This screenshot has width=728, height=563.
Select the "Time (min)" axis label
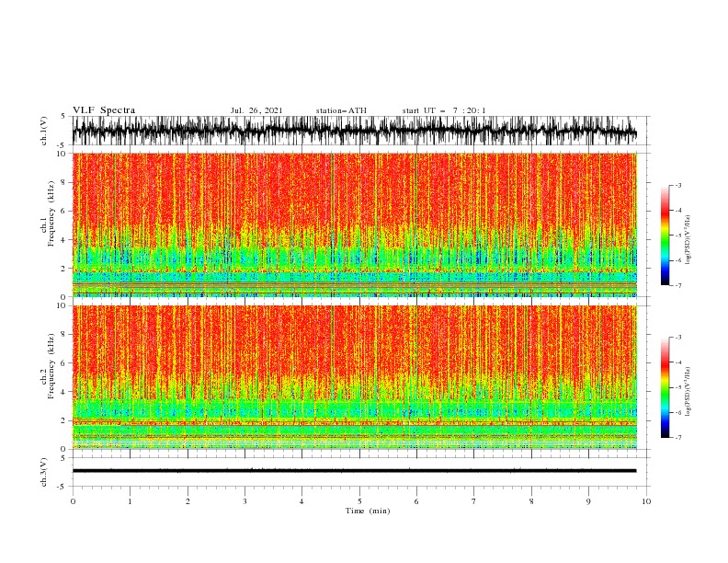click(x=368, y=511)
